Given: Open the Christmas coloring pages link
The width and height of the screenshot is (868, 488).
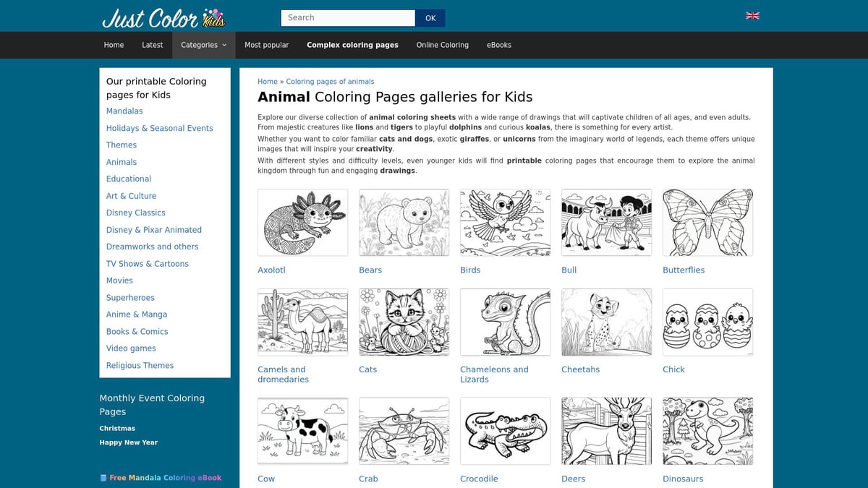Looking at the screenshot, I should 117,428.
